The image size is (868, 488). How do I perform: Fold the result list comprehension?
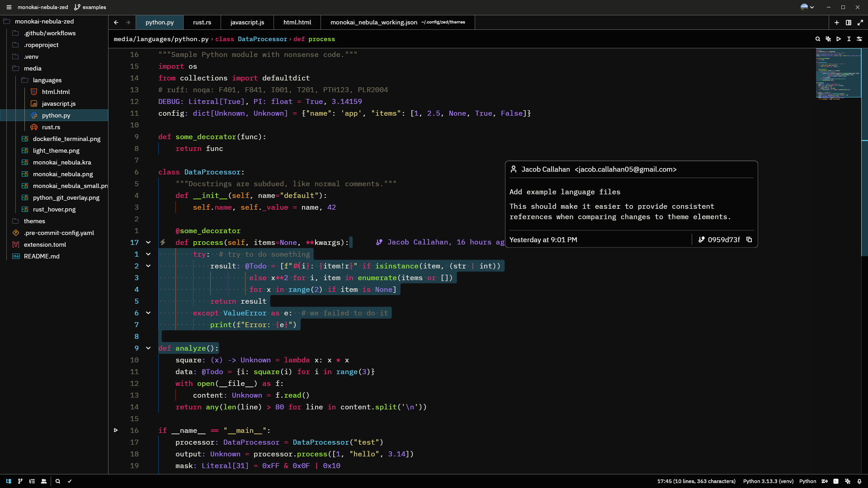[148, 266]
